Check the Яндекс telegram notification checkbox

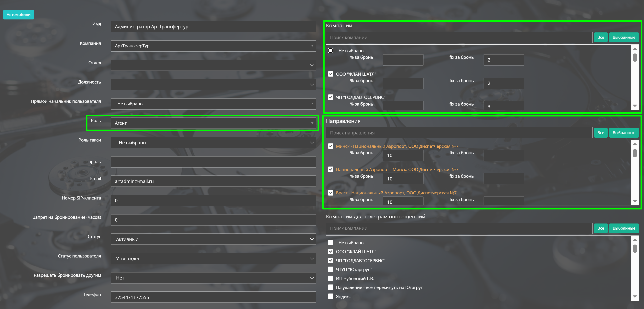330,296
